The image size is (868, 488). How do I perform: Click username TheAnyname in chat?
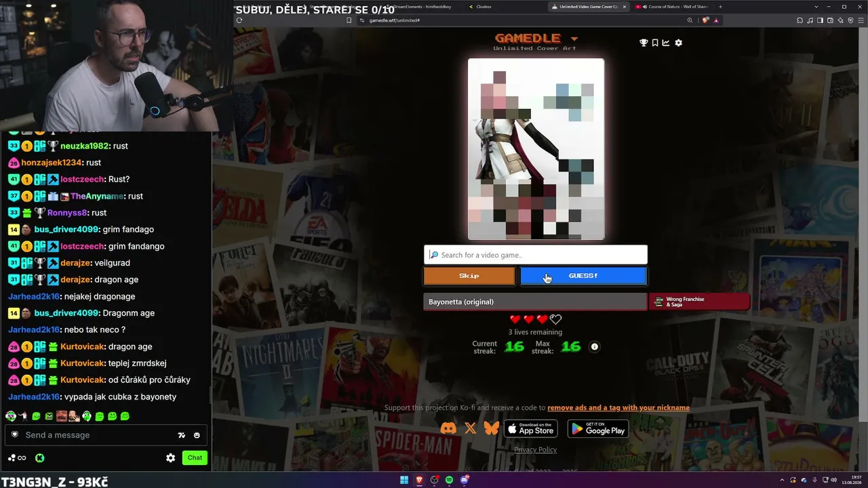[97, 196]
